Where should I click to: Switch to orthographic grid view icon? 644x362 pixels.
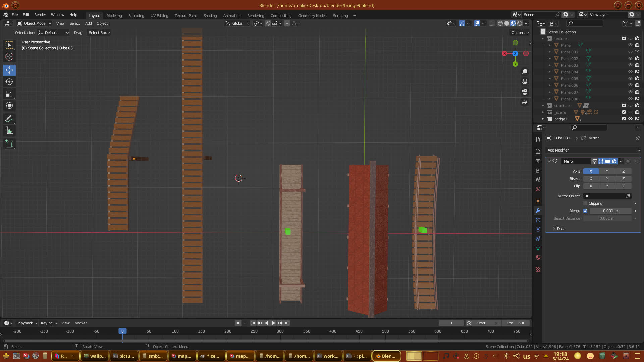point(525,102)
